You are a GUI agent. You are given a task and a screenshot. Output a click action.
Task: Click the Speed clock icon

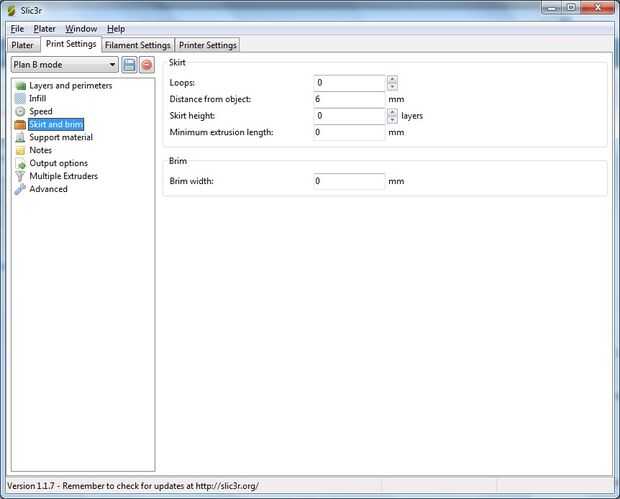[20, 112]
